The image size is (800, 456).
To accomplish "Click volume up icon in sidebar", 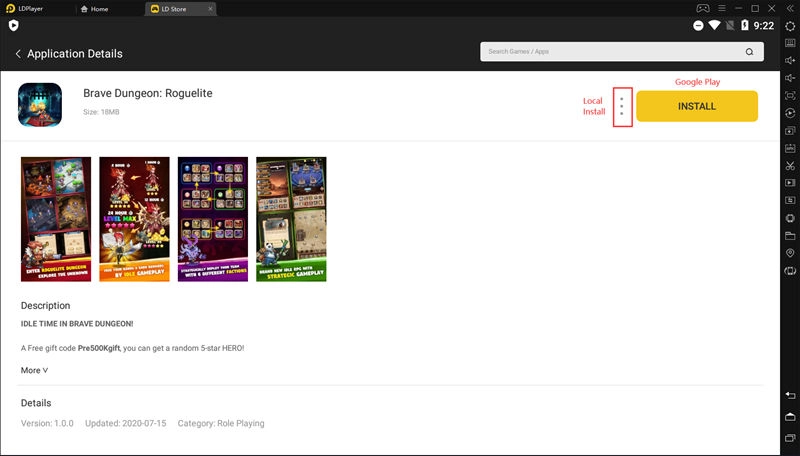I will [x=790, y=61].
